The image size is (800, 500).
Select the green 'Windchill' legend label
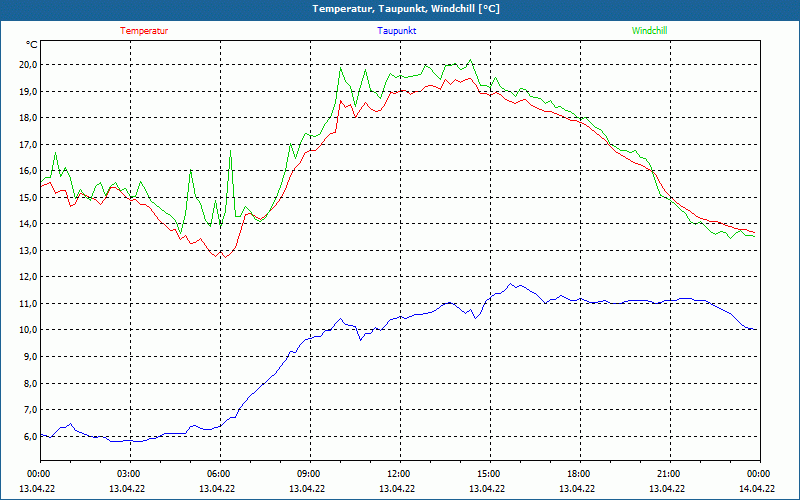pos(649,31)
